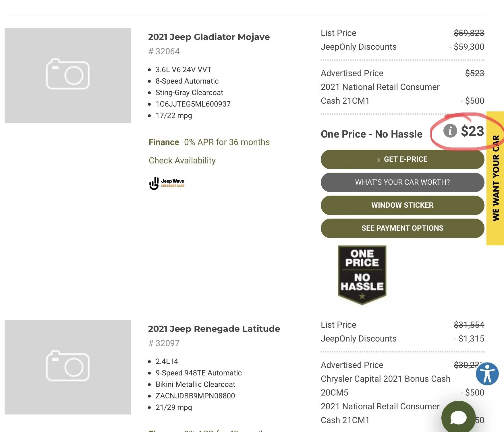Click Check Availability link for Gladiator

(182, 161)
